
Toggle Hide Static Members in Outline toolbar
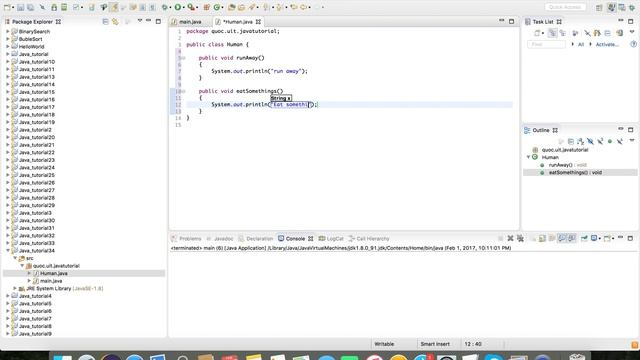point(600,141)
